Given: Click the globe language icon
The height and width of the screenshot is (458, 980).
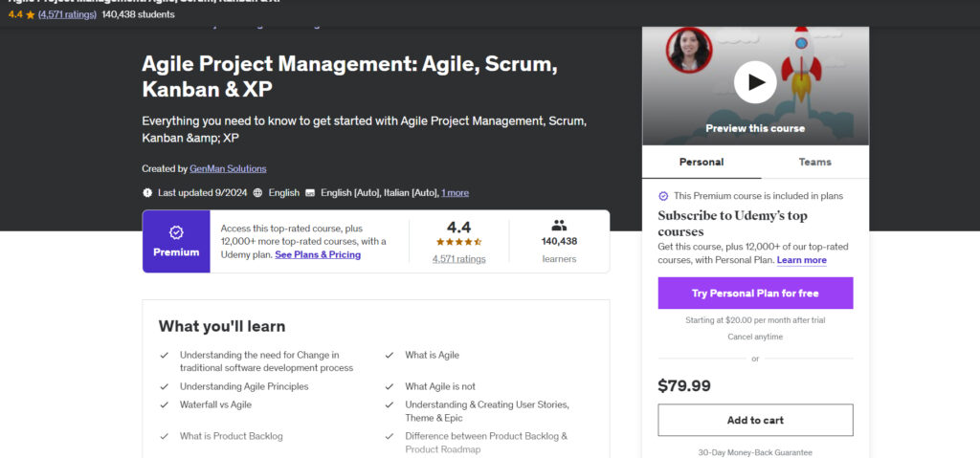Looking at the screenshot, I should click(x=258, y=192).
